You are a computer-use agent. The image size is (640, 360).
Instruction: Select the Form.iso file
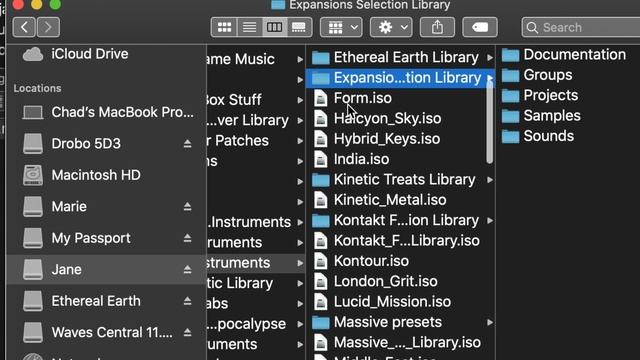click(352, 98)
